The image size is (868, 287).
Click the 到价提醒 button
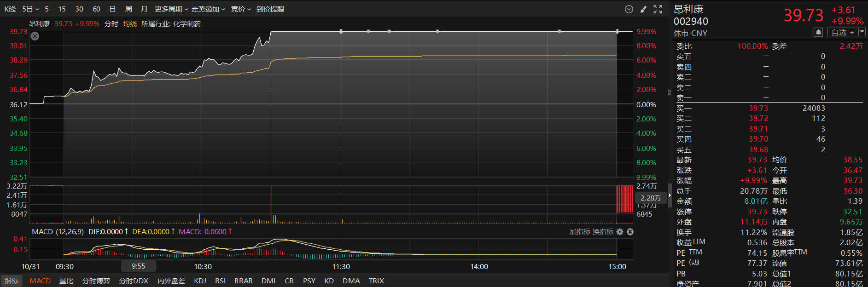coord(270,9)
